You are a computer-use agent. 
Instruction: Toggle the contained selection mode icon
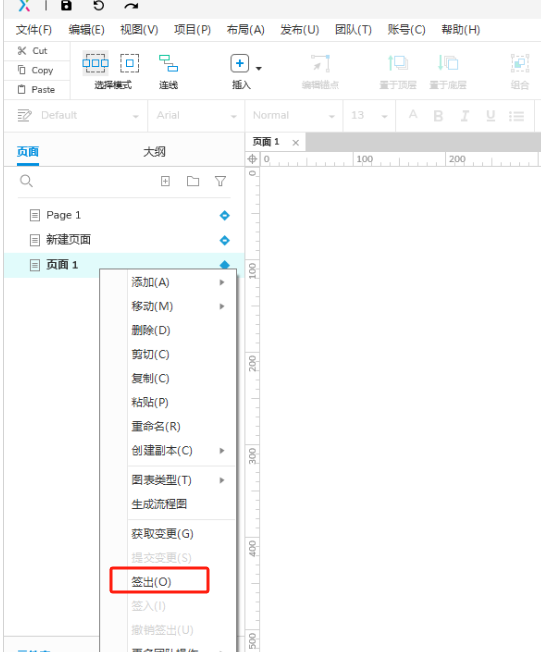click(130, 63)
